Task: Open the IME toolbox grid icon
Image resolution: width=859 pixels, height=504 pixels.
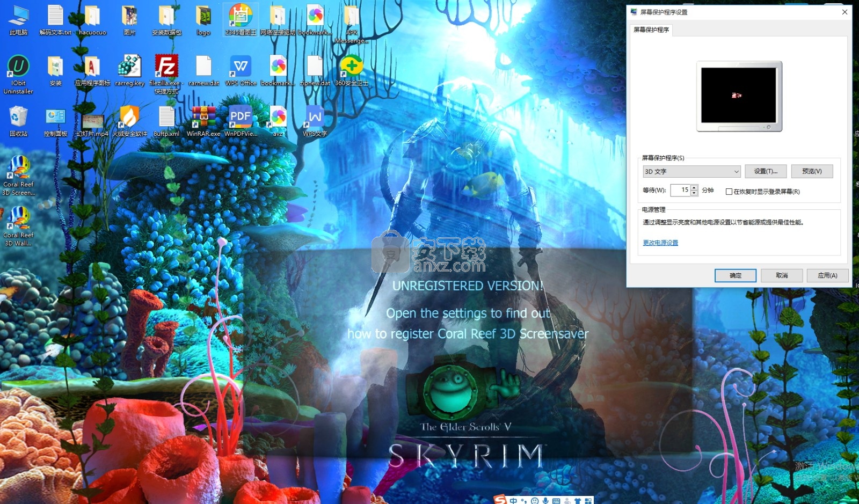Action: click(588, 501)
